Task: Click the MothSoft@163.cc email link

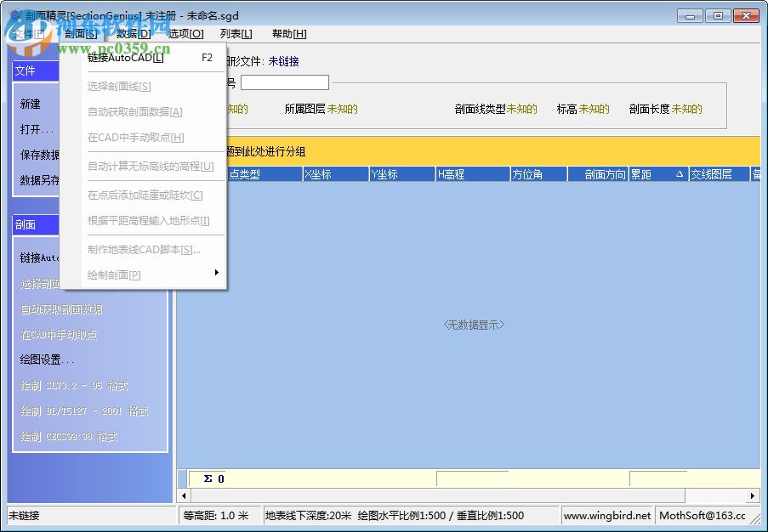Action: [x=700, y=515]
